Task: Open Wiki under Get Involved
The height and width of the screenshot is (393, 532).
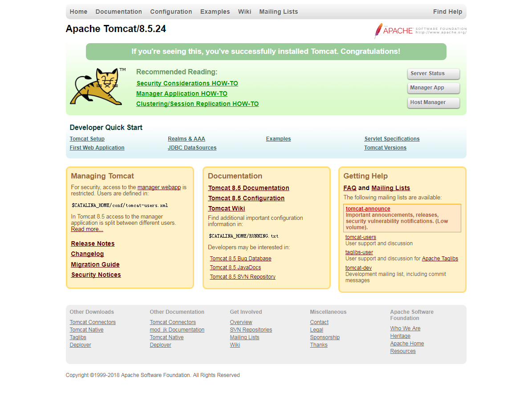Action: (235, 345)
